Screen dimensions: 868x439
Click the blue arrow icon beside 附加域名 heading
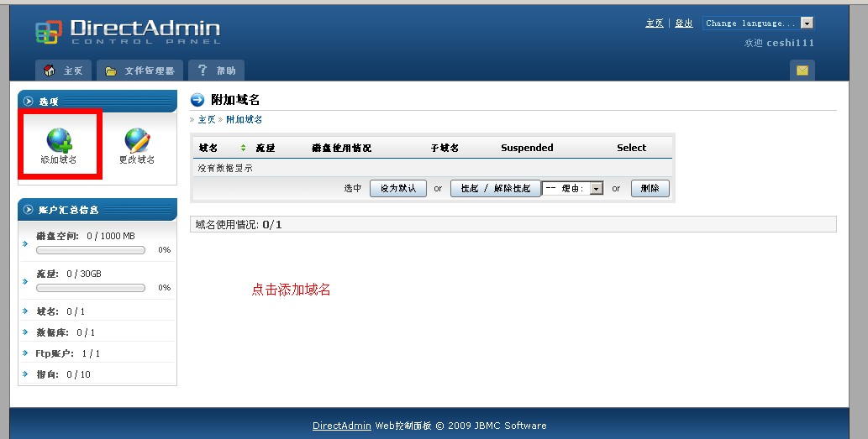[197, 100]
